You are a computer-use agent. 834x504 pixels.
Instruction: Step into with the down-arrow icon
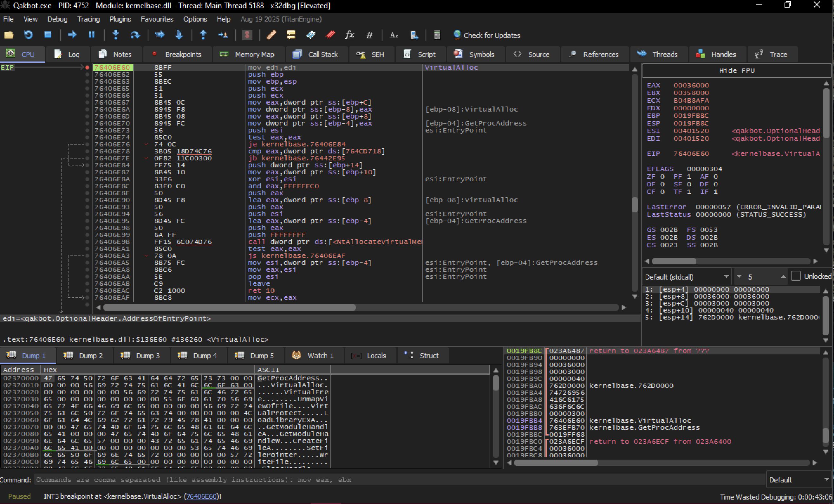click(x=116, y=35)
